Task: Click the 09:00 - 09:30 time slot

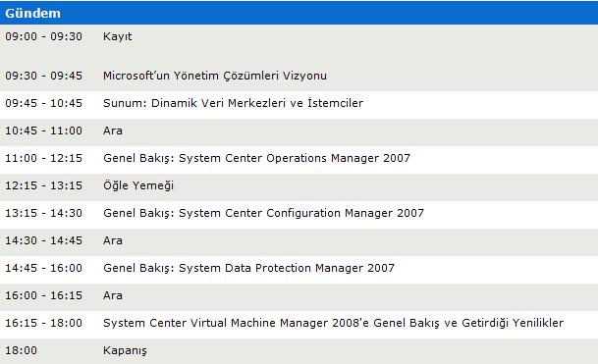Action: pyautogui.click(x=43, y=36)
